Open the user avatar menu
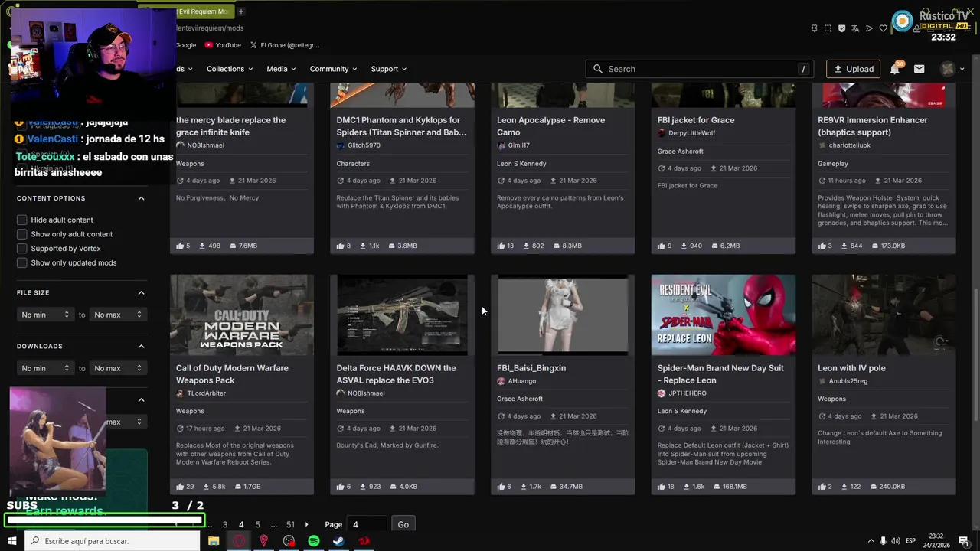The height and width of the screenshot is (551, 980). tap(952, 69)
